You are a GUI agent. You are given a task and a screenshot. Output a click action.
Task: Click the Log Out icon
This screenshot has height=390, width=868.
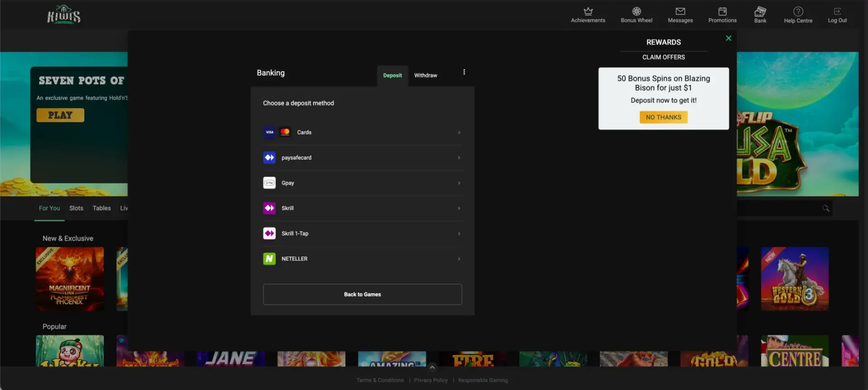tap(837, 11)
